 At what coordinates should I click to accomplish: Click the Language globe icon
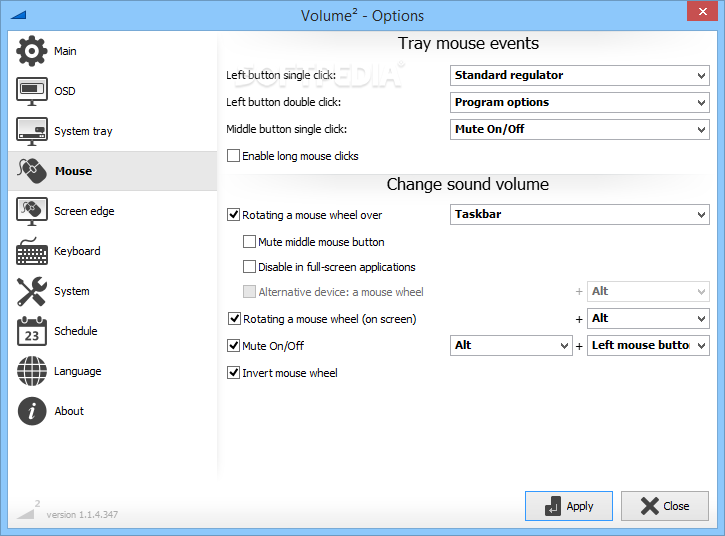pyautogui.click(x=31, y=371)
